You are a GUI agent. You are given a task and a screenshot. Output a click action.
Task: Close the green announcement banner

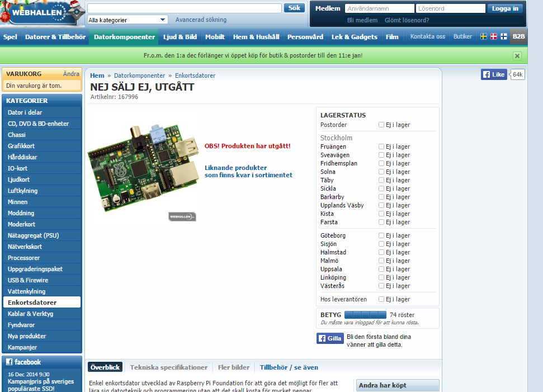(x=517, y=56)
